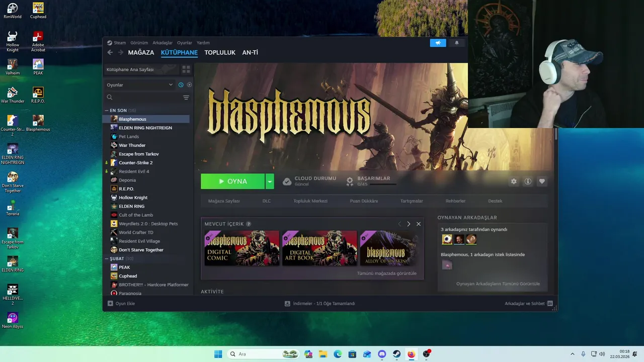Image resolution: width=644 pixels, height=362 pixels.
Task: Open CLOUD DURUMU status
Action: (309, 181)
